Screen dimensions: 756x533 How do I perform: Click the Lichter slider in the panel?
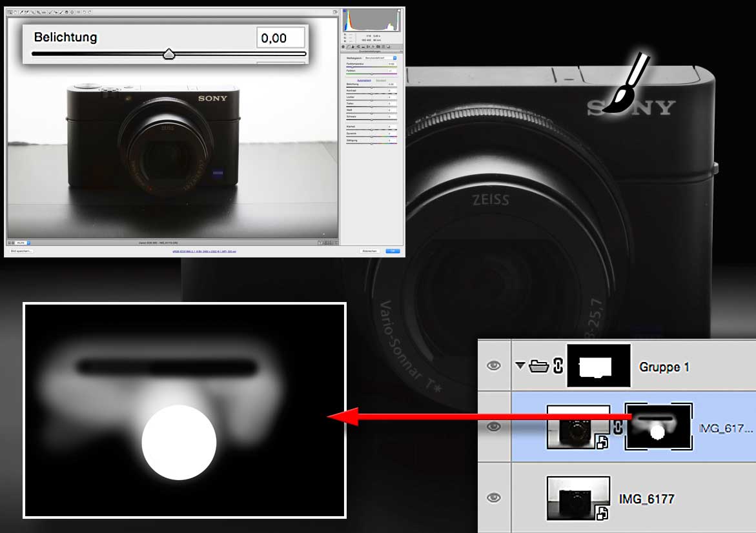[x=371, y=100]
